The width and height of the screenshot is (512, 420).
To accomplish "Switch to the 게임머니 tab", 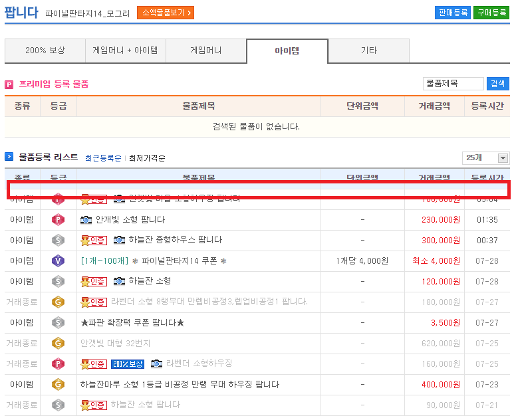I will pyautogui.click(x=205, y=51).
